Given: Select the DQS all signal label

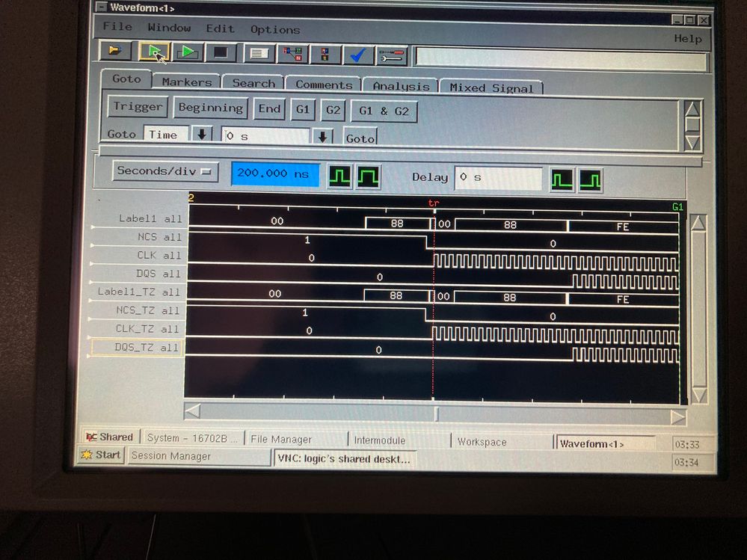Looking at the screenshot, I should (x=159, y=274).
